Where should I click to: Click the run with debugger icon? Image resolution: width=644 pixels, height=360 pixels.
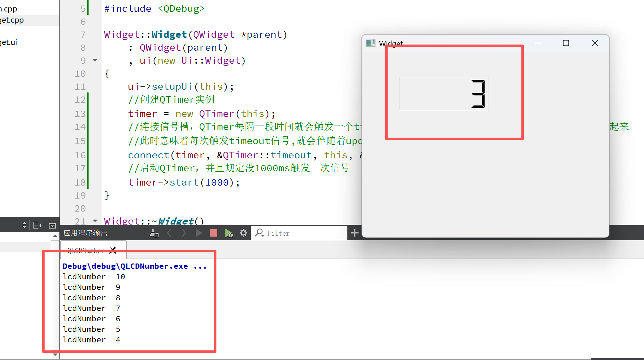(229, 233)
